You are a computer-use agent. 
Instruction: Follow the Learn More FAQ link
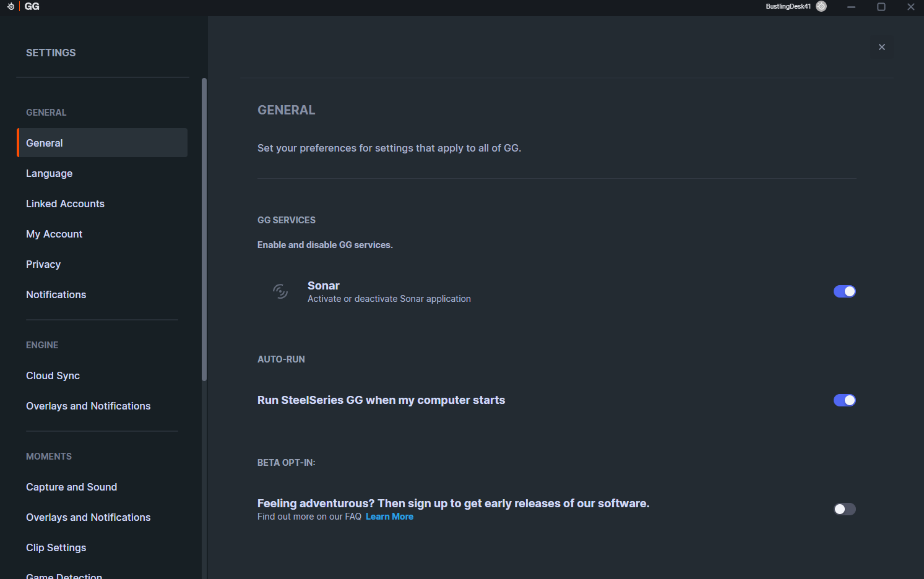(x=389, y=517)
